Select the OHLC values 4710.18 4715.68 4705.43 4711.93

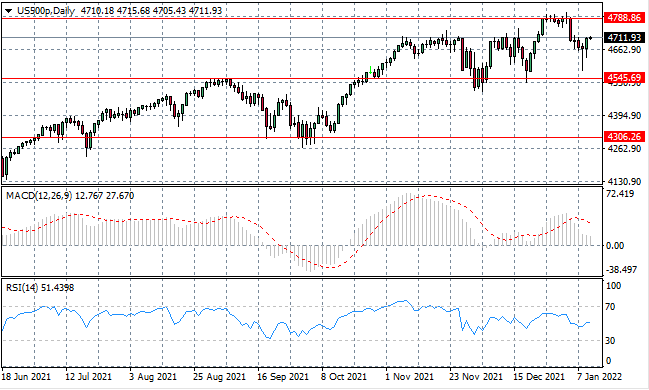click(x=151, y=11)
